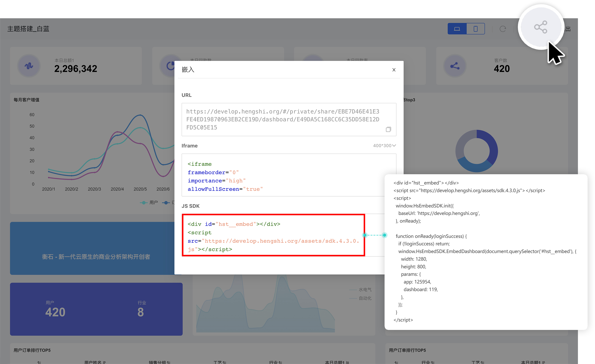Close the 嵌入 embed dialog
595x364 pixels.
point(394,70)
